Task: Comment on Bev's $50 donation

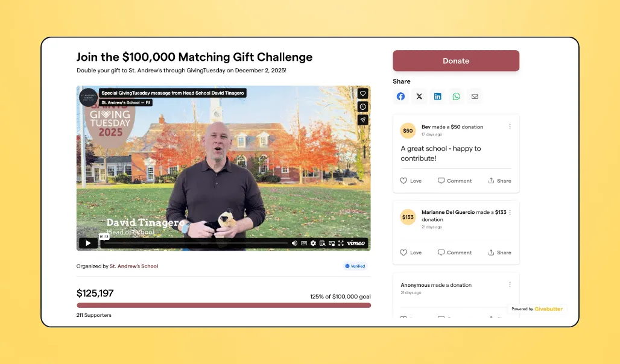Action: pos(455,181)
